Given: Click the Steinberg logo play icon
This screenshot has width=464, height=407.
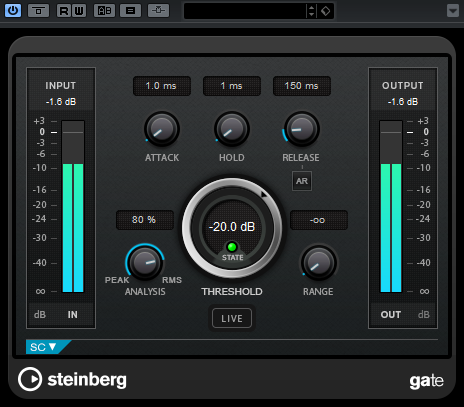Looking at the screenshot, I should coord(30,379).
